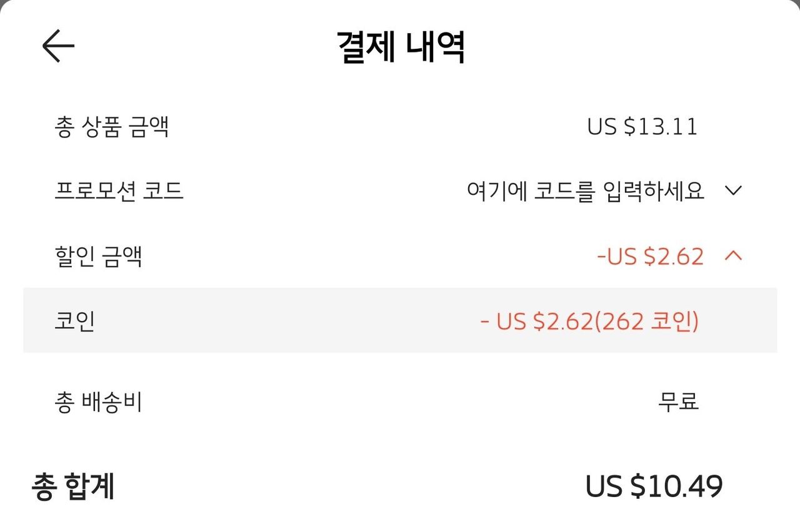Viewport: 800px width, 532px height.
Task: Click the red collapse arrow on the discount row
Action: tap(733, 256)
